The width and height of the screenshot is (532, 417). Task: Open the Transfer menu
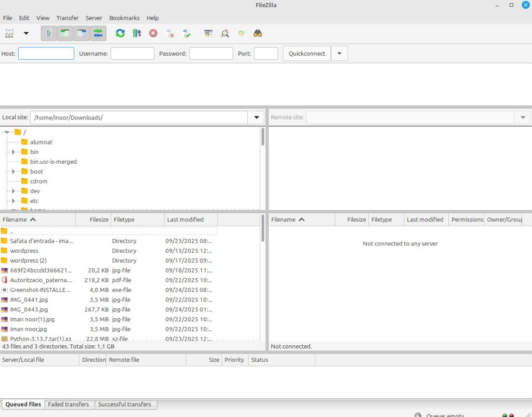point(68,18)
